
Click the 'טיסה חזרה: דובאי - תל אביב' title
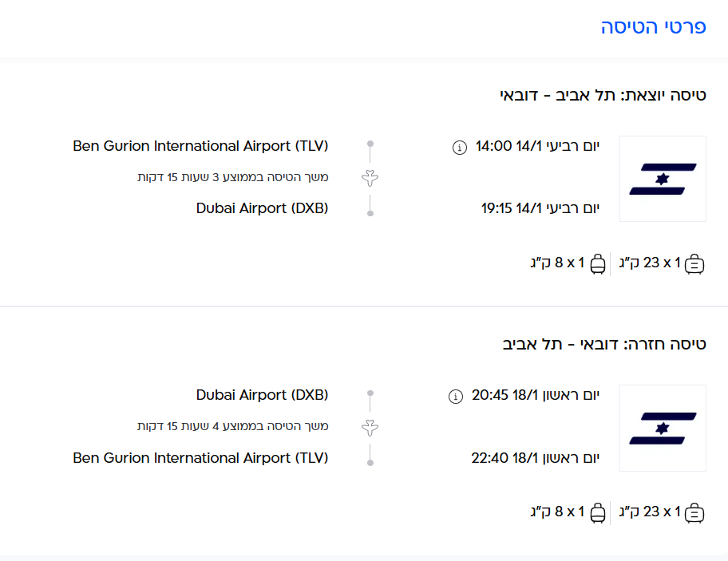(604, 345)
